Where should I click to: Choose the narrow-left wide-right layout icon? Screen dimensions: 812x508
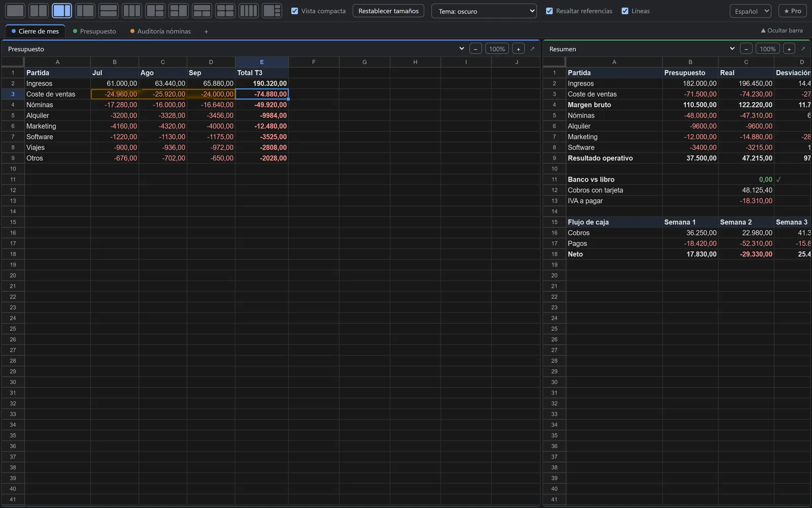[85, 11]
